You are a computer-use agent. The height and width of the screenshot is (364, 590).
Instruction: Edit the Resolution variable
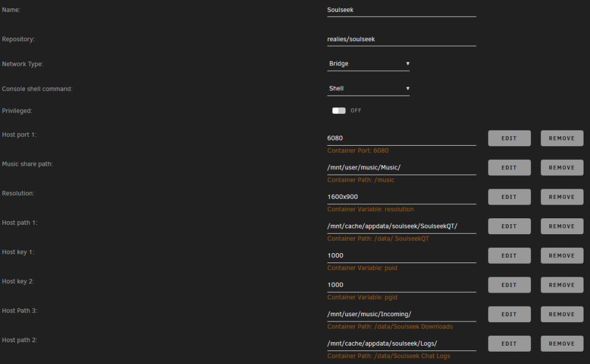pyautogui.click(x=510, y=197)
